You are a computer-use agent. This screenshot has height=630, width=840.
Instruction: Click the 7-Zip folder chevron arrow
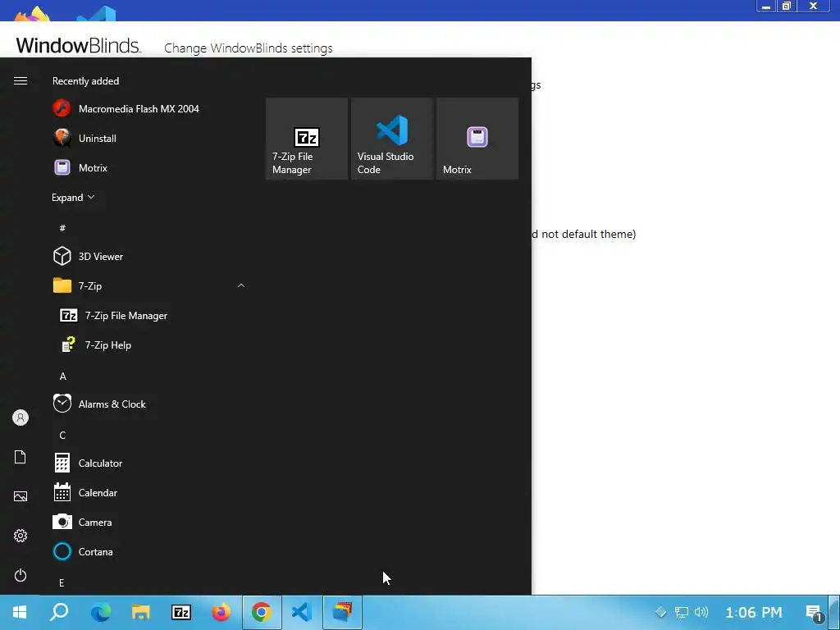tap(241, 285)
